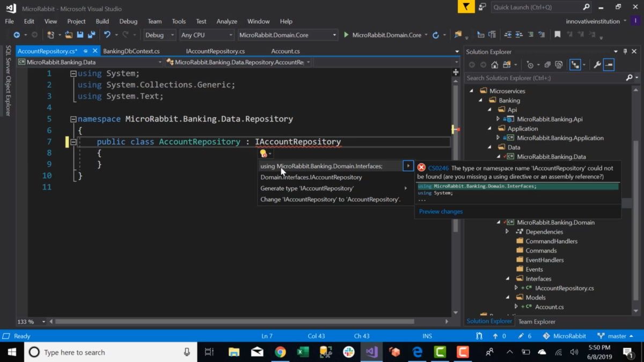Decrease line indent icon in toolbar
The width and height of the screenshot is (644, 362).
(x=508, y=35)
